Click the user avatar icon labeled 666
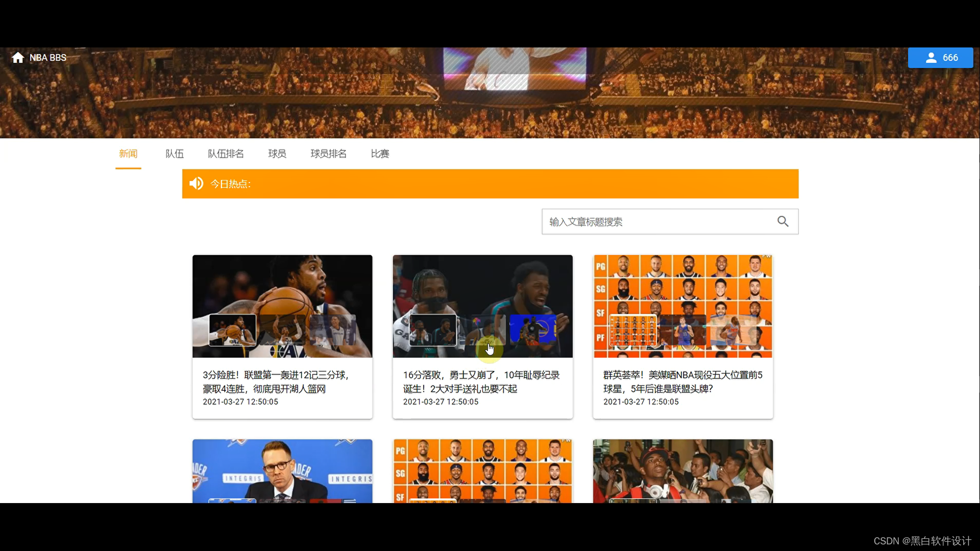 click(931, 58)
